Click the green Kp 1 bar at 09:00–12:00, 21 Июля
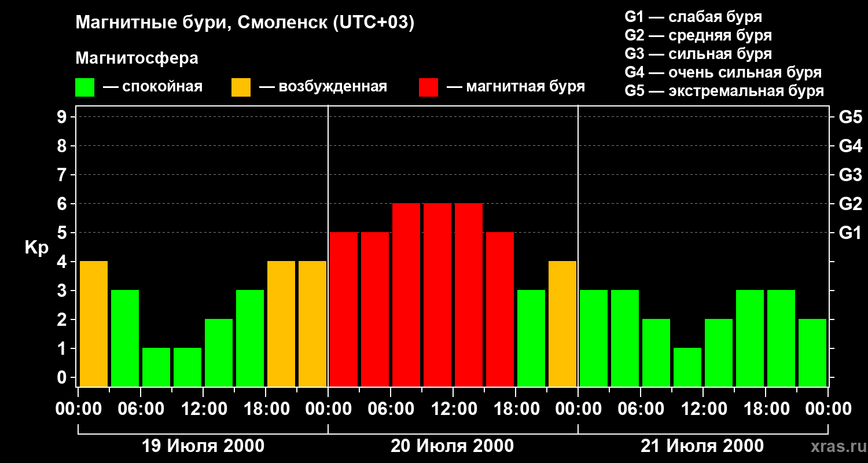This screenshot has height=463, width=868. click(687, 367)
